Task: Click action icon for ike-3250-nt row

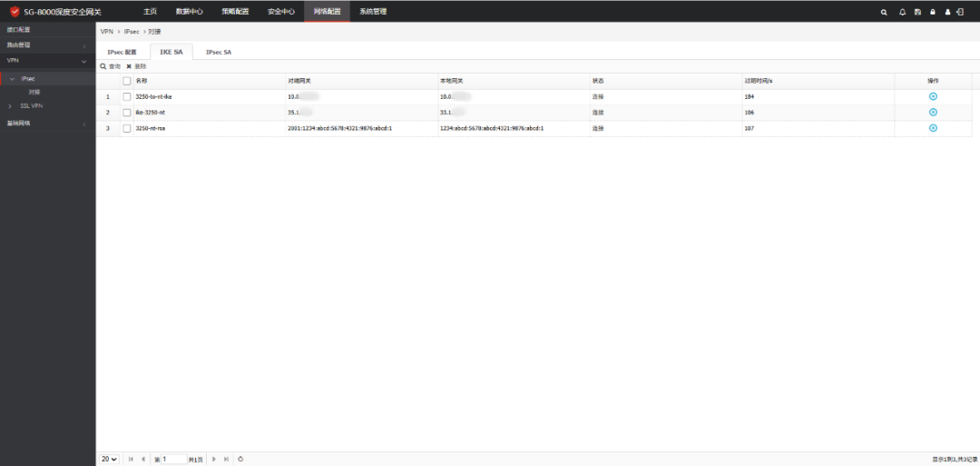Action: click(933, 112)
